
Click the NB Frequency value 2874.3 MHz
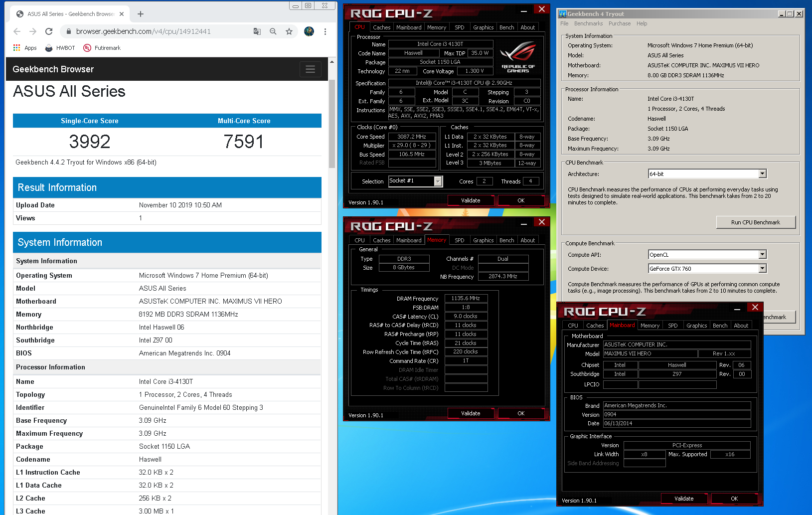[x=503, y=276]
